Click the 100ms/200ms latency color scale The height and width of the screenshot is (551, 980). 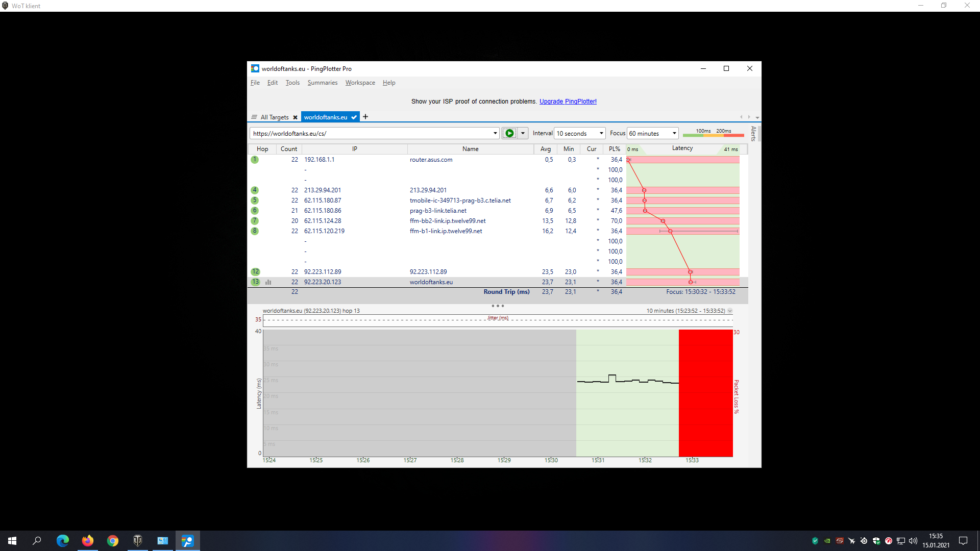(x=713, y=133)
